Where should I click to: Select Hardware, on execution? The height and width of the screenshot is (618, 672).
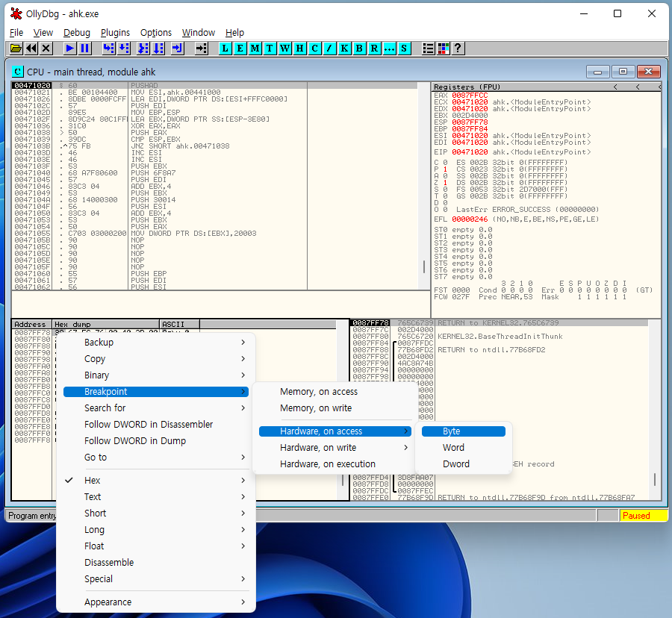pos(335,464)
